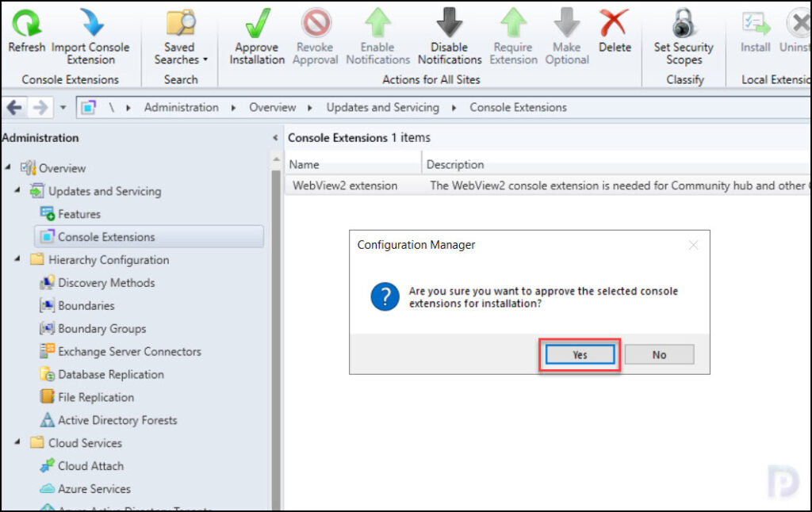Click Require Extension icon
812x512 pixels.
513,23
